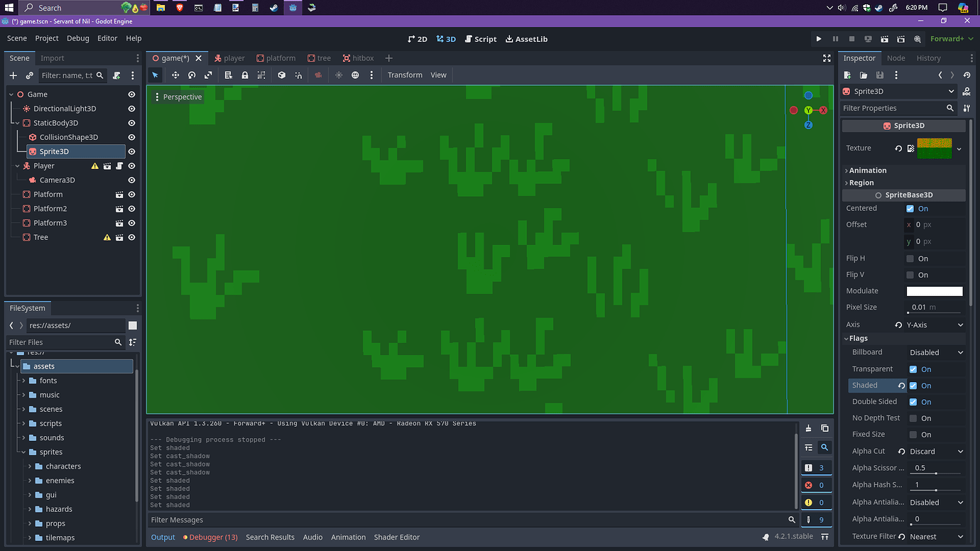This screenshot has width=980, height=551.
Task: Select the Move tool in the viewport toolbar
Action: [x=175, y=75]
